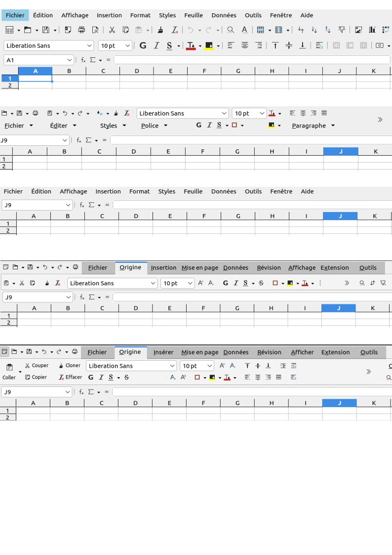
Task: Click the three-dot more options in compact tabbed toolbar
Action: (x=320, y=283)
